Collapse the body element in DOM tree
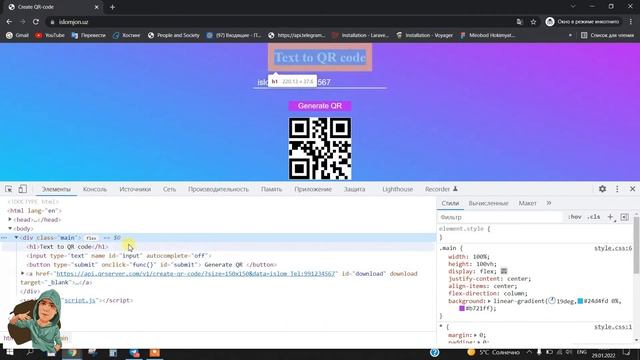 click(x=10, y=229)
